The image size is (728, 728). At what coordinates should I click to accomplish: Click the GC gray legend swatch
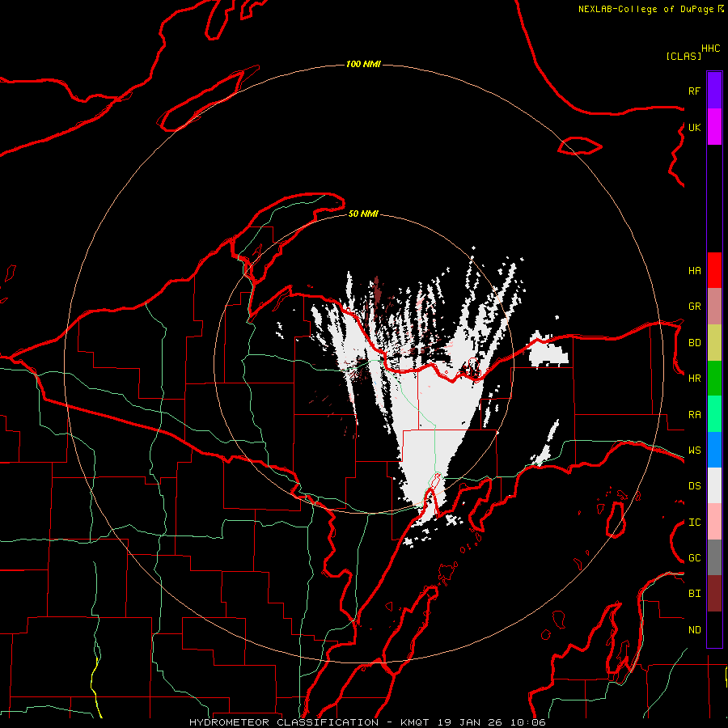click(714, 557)
